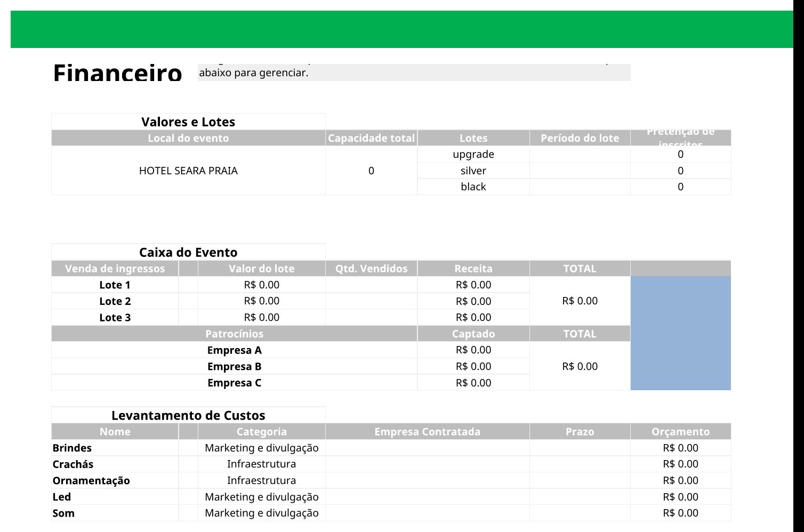Select the Venda de ingressos header

point(115,269)
